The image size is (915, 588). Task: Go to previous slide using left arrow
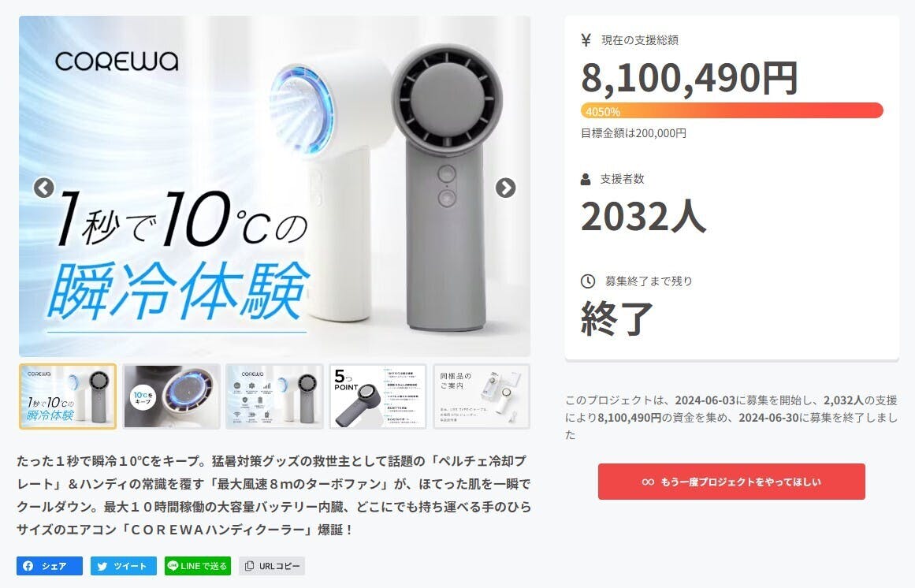[44, 188]
